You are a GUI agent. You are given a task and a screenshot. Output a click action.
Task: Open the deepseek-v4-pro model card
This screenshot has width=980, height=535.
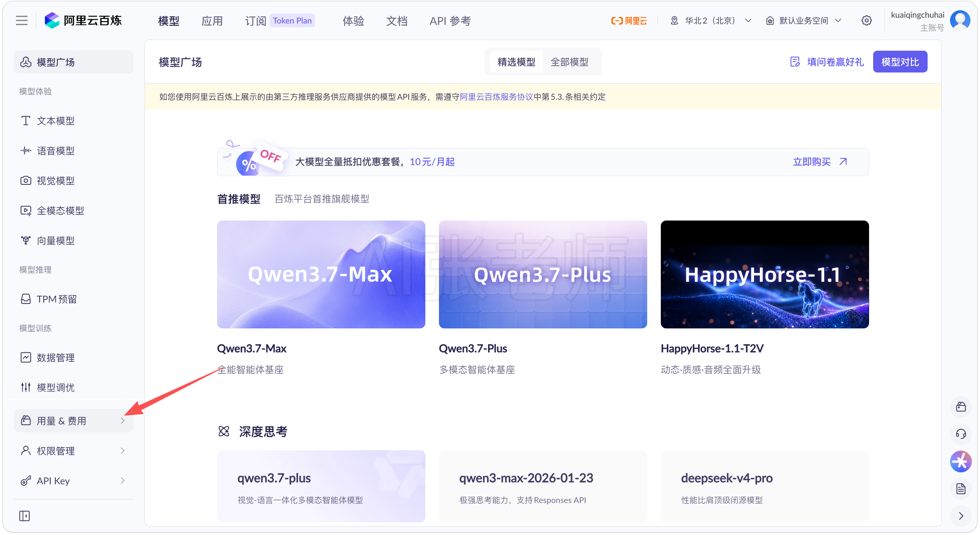click(765, 486)
